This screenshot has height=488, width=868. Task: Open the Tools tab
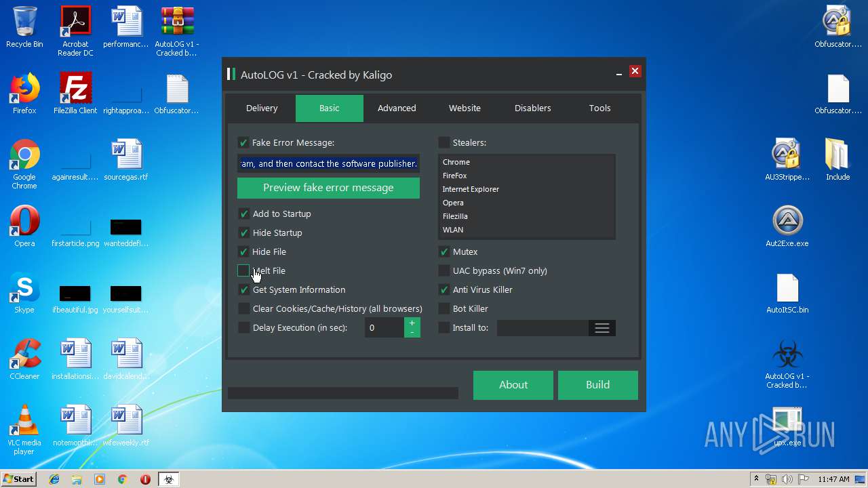(x=599, y=108)
